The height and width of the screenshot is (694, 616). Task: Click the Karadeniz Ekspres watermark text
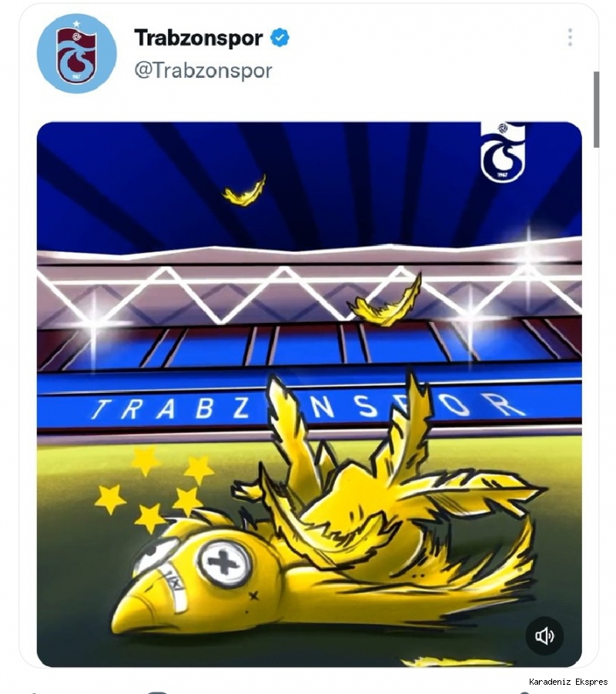tap(567, 682)
